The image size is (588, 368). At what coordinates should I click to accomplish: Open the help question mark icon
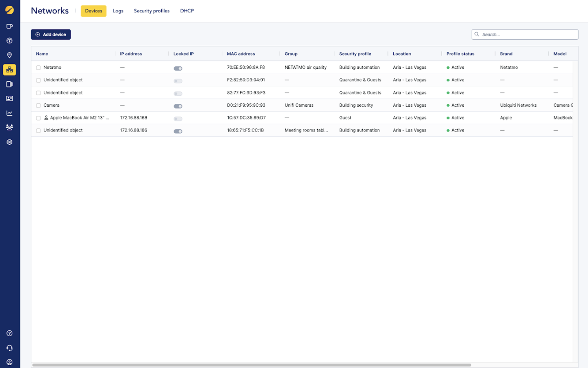pyautogui.click(x=9, y=333)
